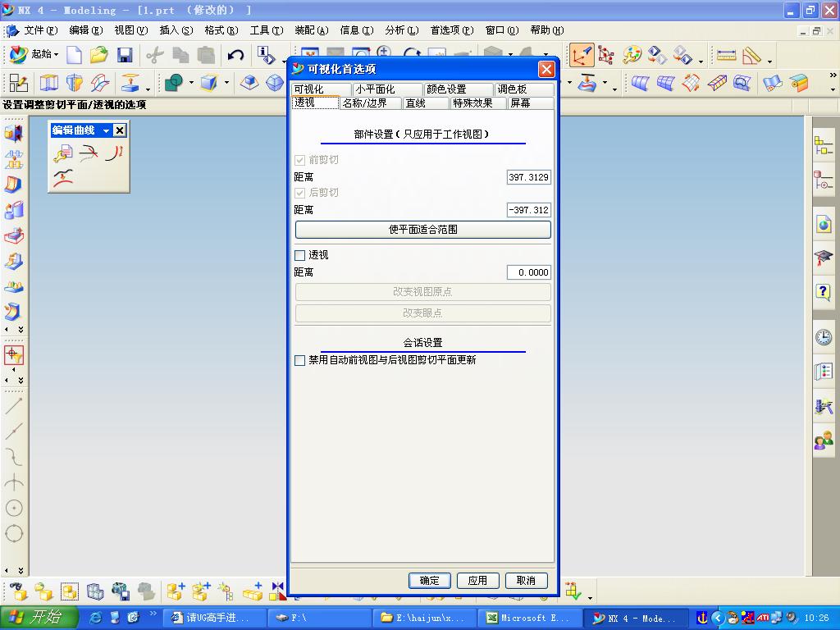The width and height of the screenshot is (840, 630).
Task: Click the 后剪切 checkbox
Action: [300, 193]
